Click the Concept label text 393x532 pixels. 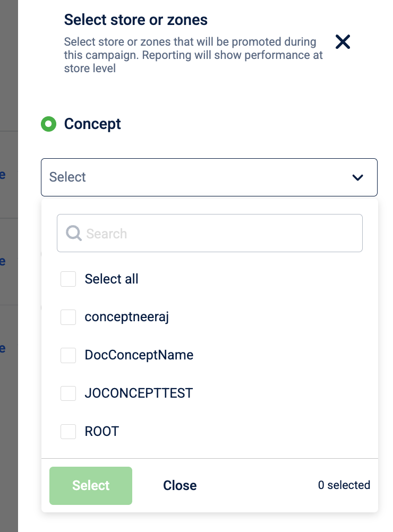[92, 124]
